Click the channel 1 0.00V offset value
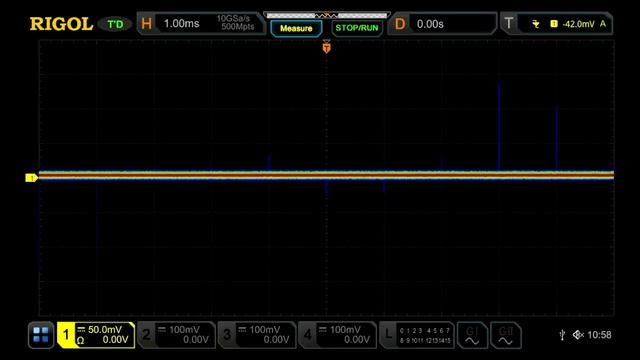Viewport: 640px width, 360px height. coord(115,340)
